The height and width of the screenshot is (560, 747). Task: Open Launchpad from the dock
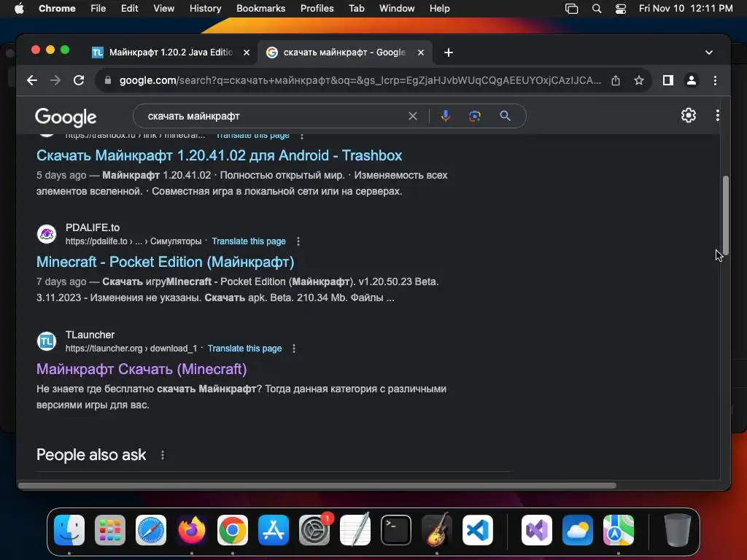110,530
